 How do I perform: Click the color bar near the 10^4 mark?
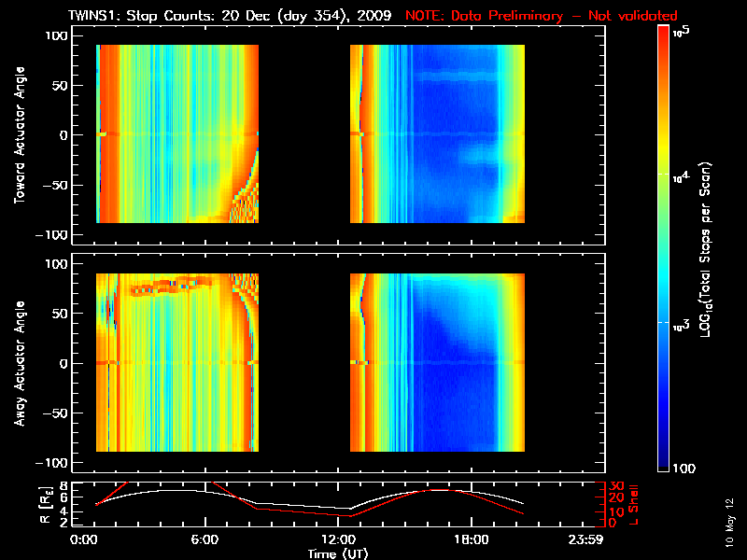pyautogui.click(x=663, y=175)
